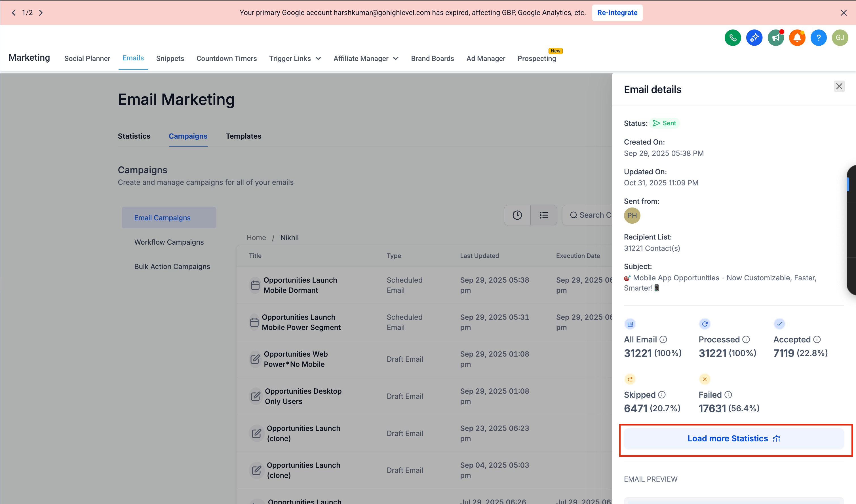Viewport: 856px width, 504px height.
Task: Click the blue help question mark icon
Action: tap(818, 38)
